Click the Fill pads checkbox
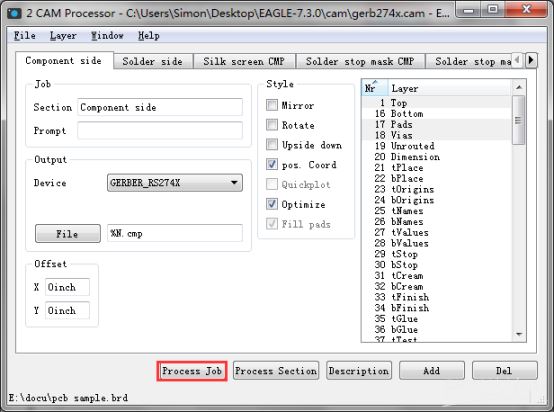 click(x=272, y=224)
